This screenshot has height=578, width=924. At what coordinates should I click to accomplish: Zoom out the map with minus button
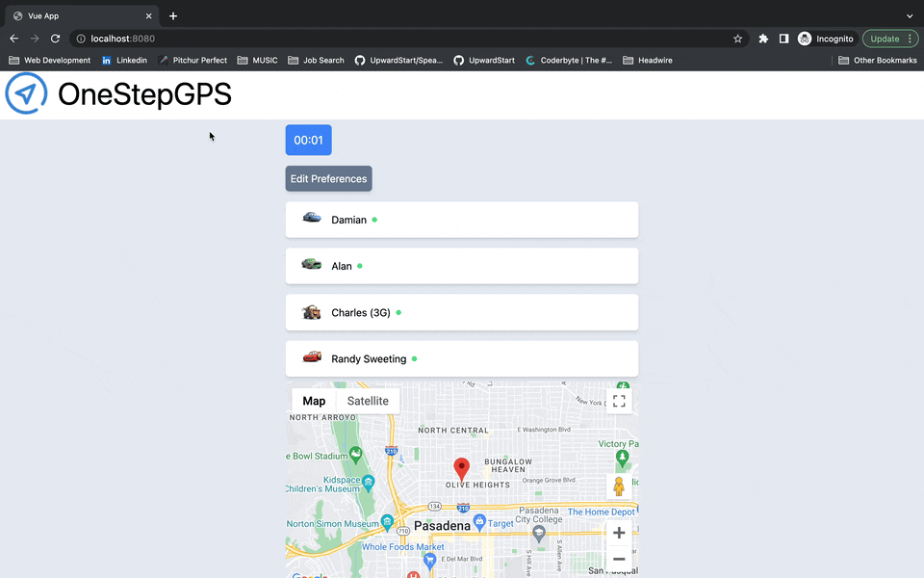tap(619, 559)
